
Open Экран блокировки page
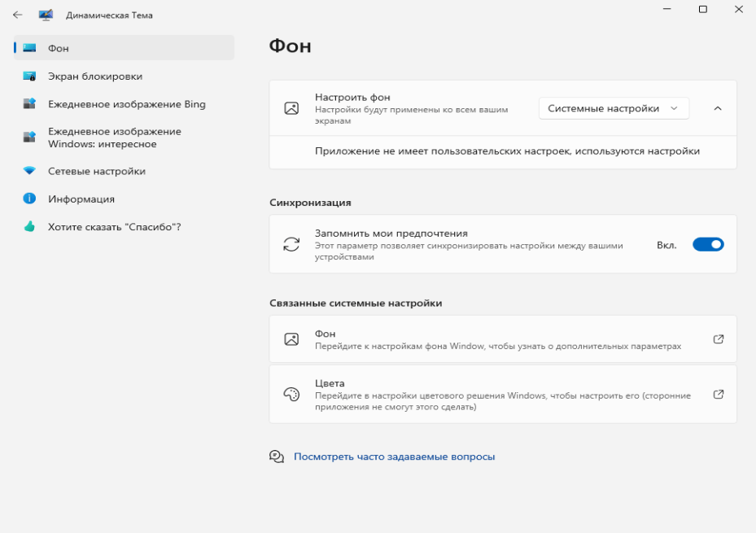(124, 76)
